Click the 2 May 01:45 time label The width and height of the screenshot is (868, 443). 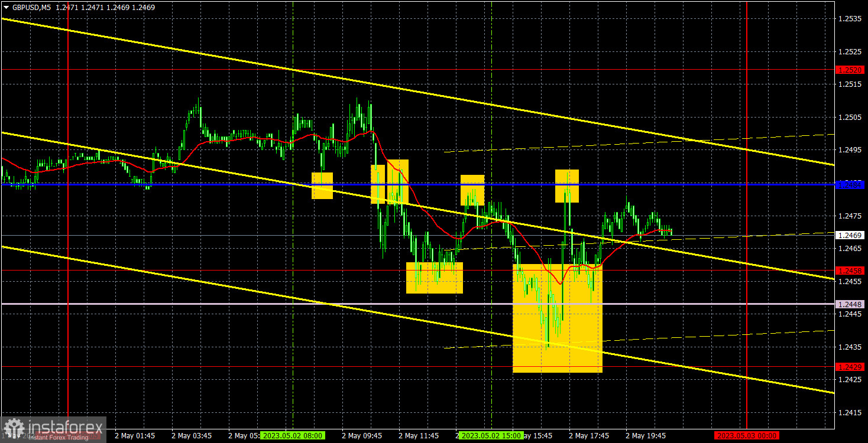click(135, 435)
